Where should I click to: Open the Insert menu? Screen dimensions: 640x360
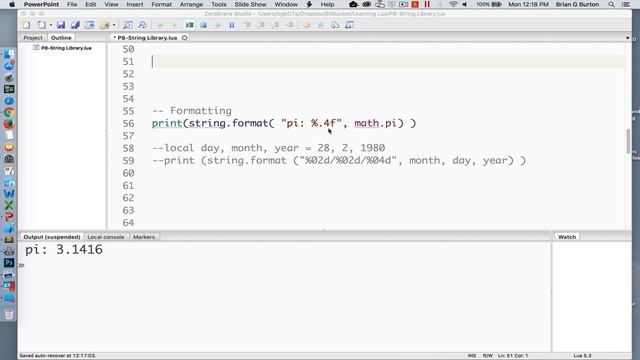pos(135,4)
